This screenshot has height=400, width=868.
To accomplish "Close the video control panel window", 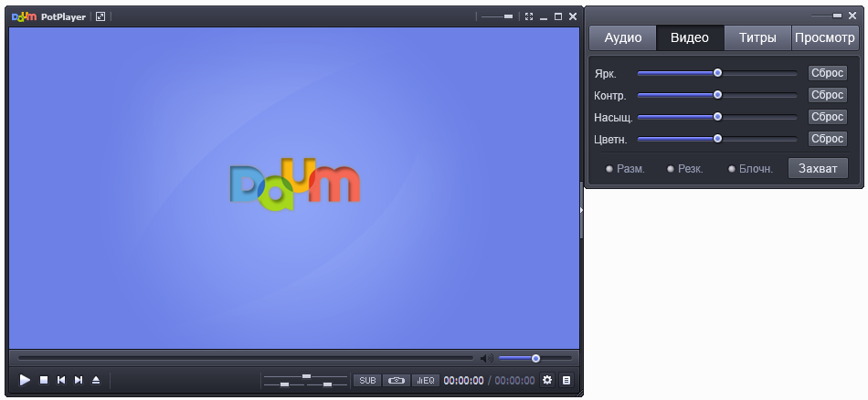I will click(x=852, y=16).
